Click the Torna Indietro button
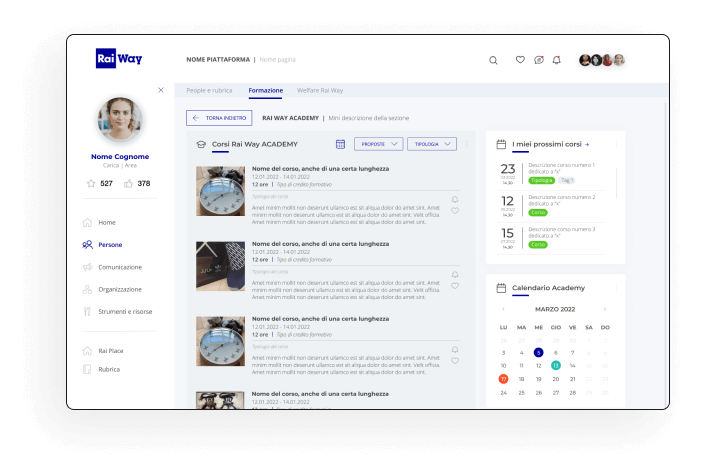This screenshot has height=476, width=704. point(219,118)
